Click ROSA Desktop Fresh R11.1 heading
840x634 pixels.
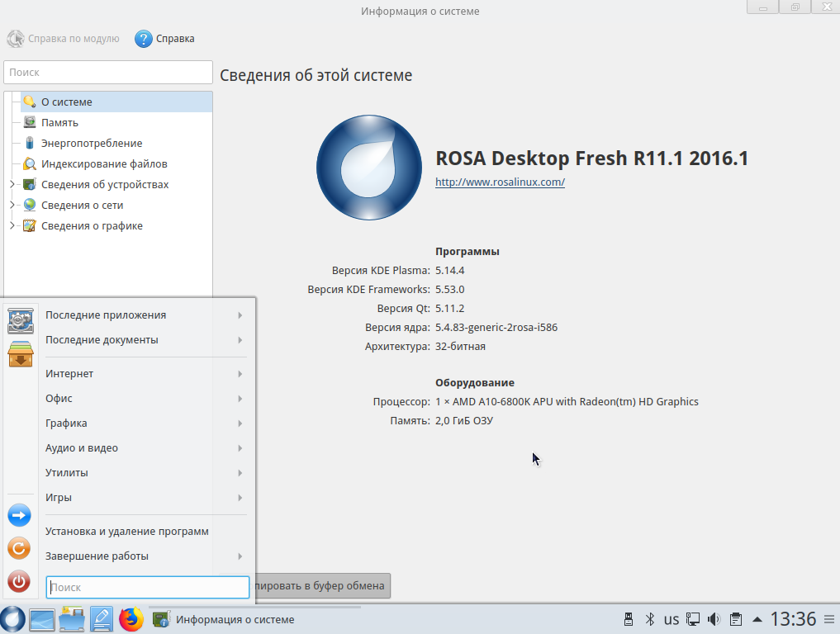[x=591, y=158]
